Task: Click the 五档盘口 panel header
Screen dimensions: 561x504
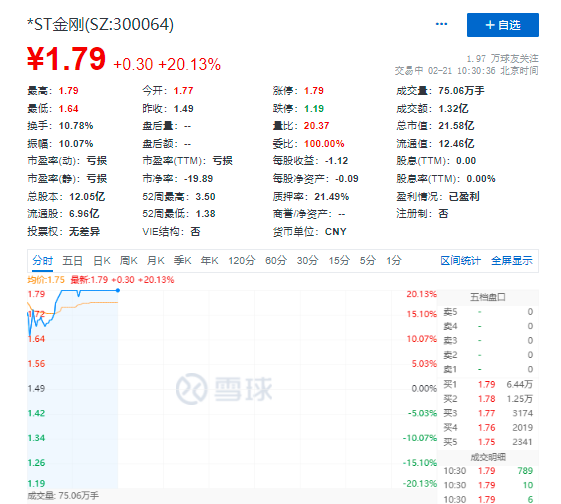Action: click(x=488, y=297)
